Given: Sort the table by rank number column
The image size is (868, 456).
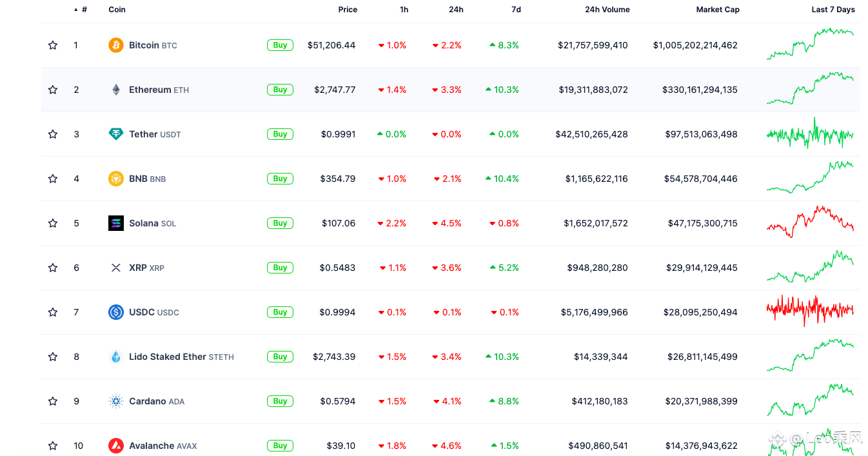Looking at the screenshot, I should 84,10.
